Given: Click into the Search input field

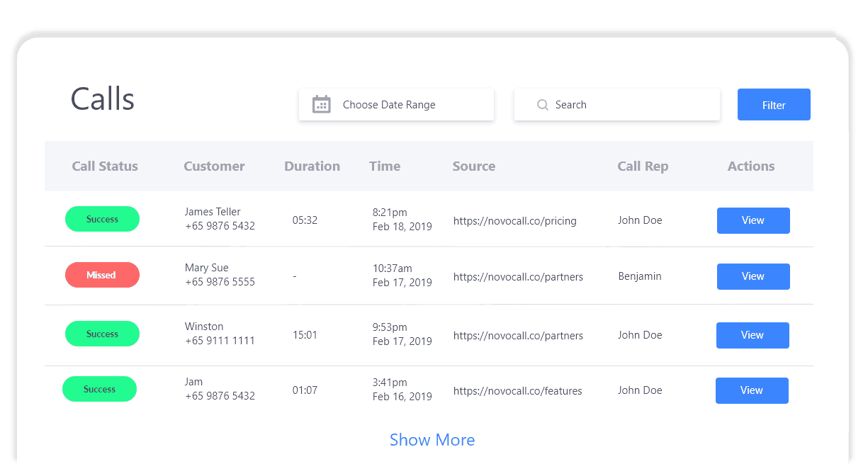Looking at the screenshot, I should coord(624,105).
